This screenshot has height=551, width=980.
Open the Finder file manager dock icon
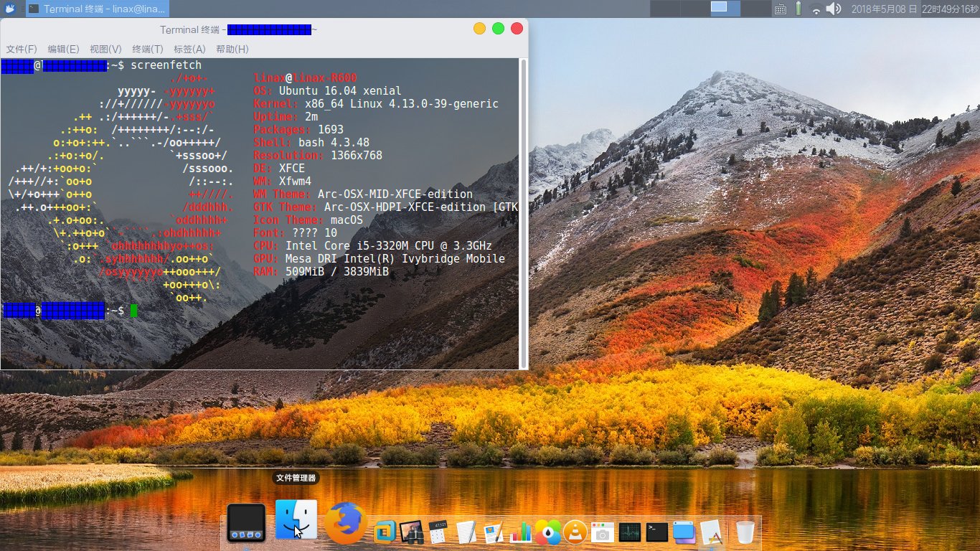tap(296, 520)
